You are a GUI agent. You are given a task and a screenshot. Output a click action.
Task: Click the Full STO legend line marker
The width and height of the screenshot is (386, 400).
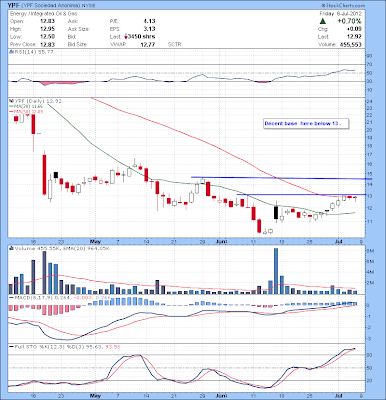pos(11,347)
